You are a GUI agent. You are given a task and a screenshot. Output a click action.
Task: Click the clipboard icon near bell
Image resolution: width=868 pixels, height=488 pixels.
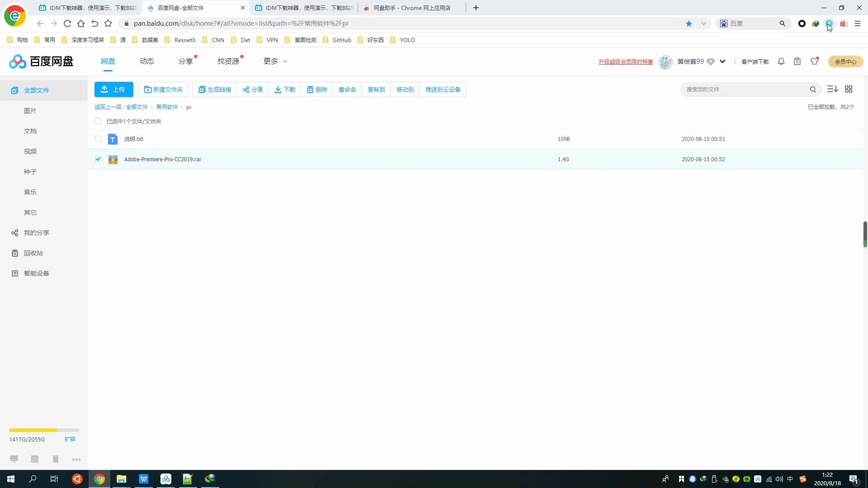(797, 61)
